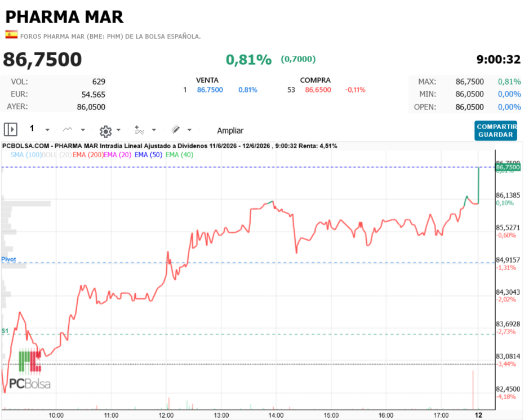Click the Foros Pharma Mar link text
Viewport: 524px width, 420px height.
point(110,37)
